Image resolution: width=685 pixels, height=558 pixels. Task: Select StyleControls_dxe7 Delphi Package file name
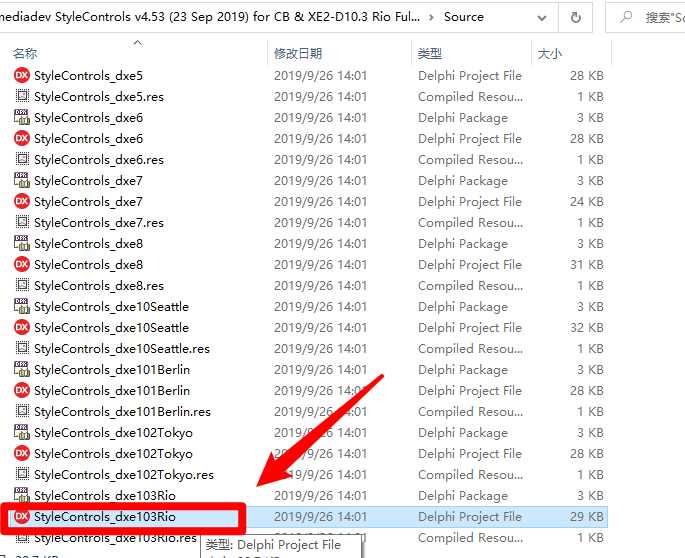(88, 180)
